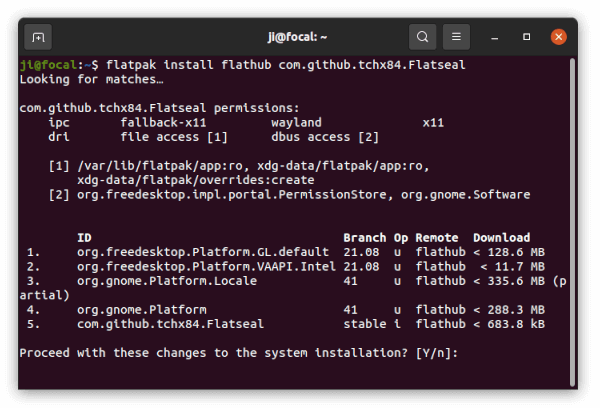
Task: Click the org.freedesktop.Platform.GL.default entry
Action: tap(203, 252)
